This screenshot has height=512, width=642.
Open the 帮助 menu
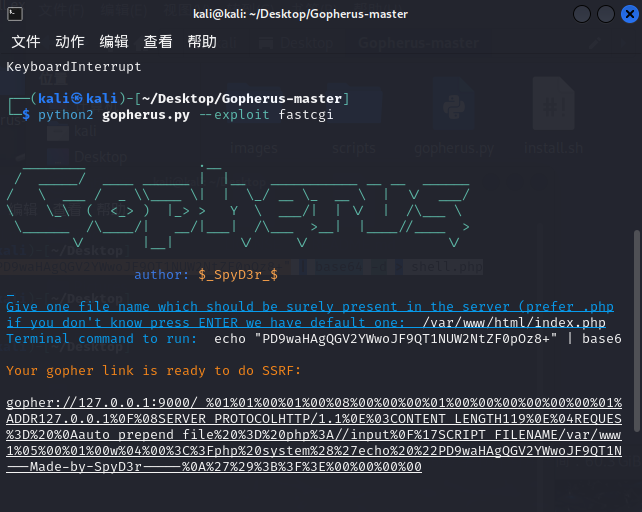point(202,41)
